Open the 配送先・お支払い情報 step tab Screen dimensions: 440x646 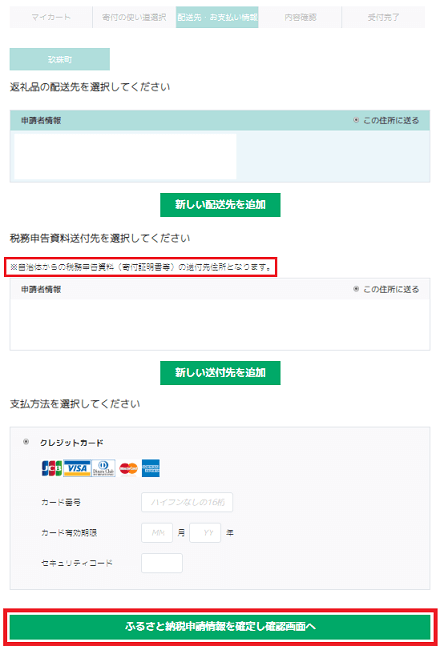(x=217, y=17)
